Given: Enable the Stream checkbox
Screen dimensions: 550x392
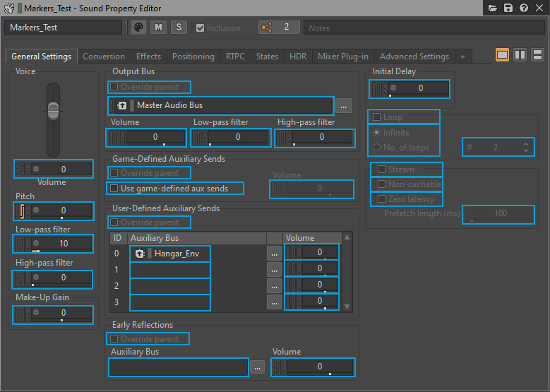Looking at the screenshot, I should tap(382, 169).
